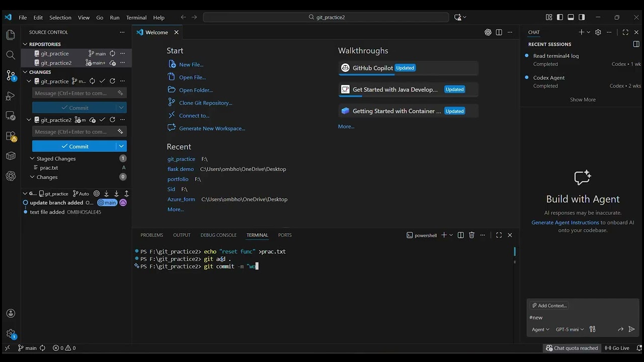This screenshot has height=362, width=644.
Task: Focus the chat input box with #new
Action: (583, 317)
